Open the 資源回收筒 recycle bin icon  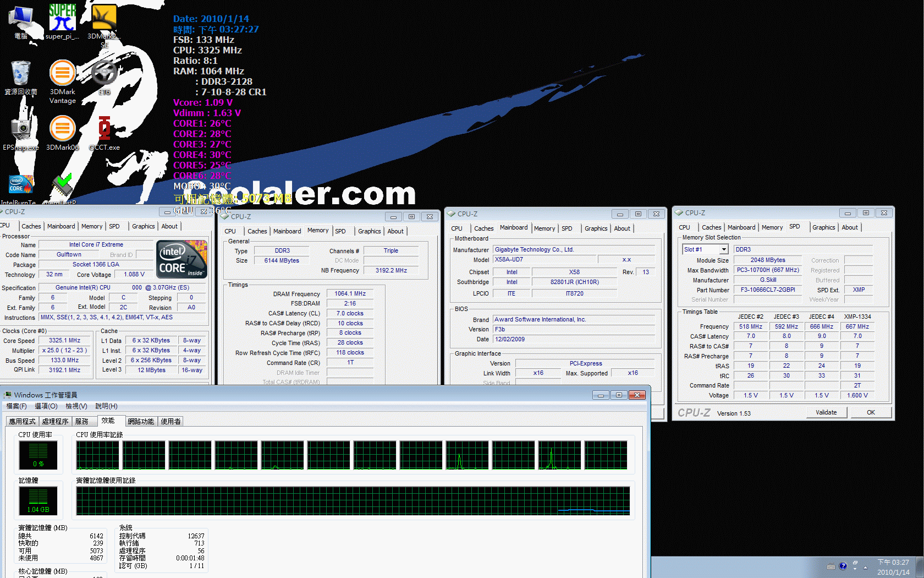coord(21,78)
